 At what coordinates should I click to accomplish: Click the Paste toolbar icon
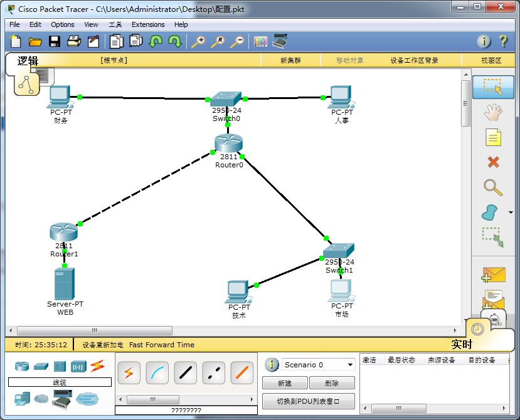tap(136, 41)
